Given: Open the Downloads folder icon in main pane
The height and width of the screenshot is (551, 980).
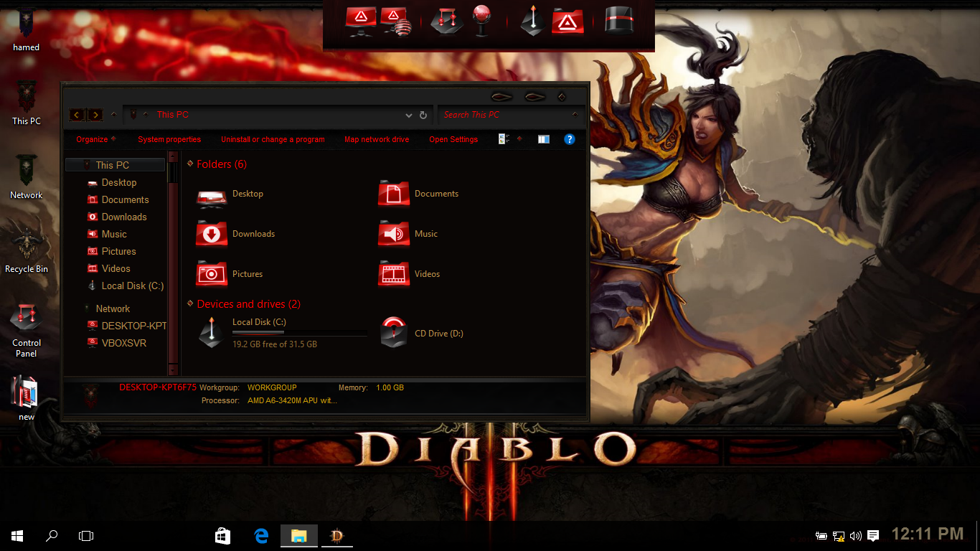Looking at the screenshot, I should point(212,234).
